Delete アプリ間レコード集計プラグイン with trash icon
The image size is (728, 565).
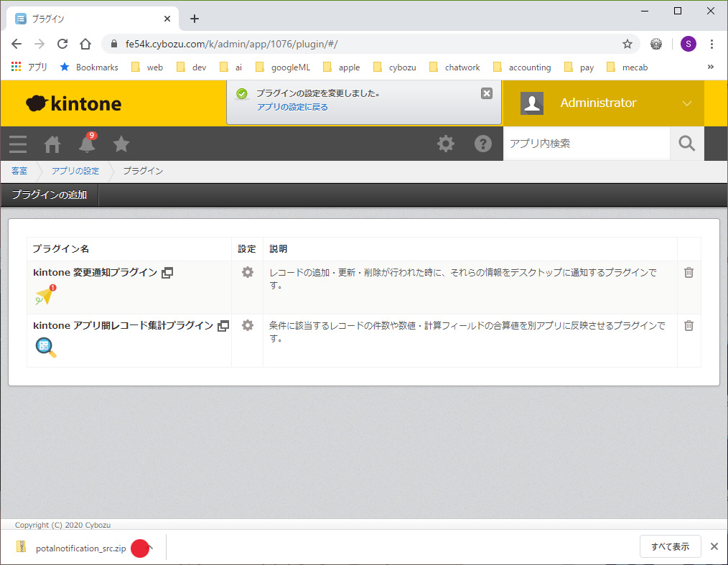pos(689,325)
